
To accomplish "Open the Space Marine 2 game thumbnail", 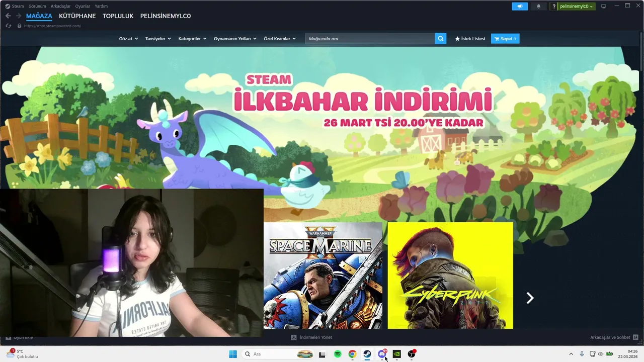I will [323, 276].
